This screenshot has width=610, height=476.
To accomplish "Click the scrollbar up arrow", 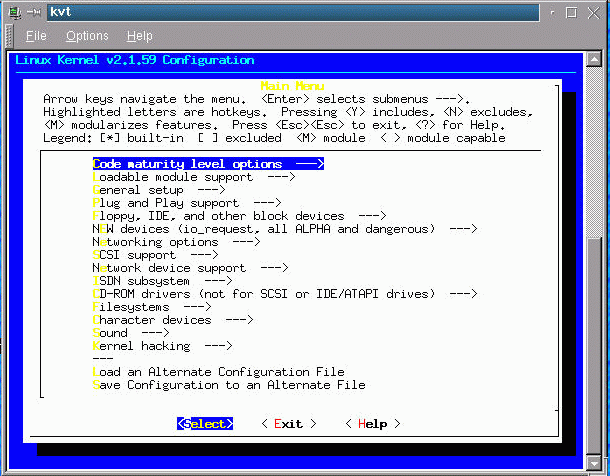I will coord(594,60).
